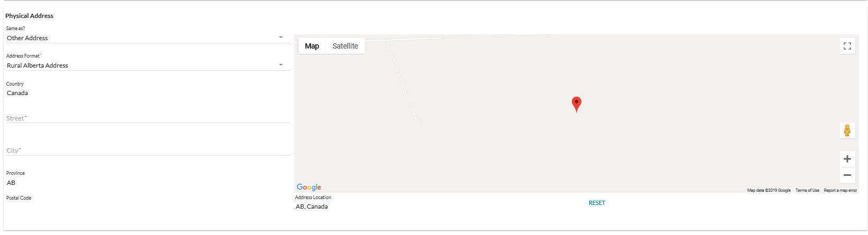The height and width of the screenshot is (235, 868).
Task: Zoom out on the map
Action: coord(847,175)
